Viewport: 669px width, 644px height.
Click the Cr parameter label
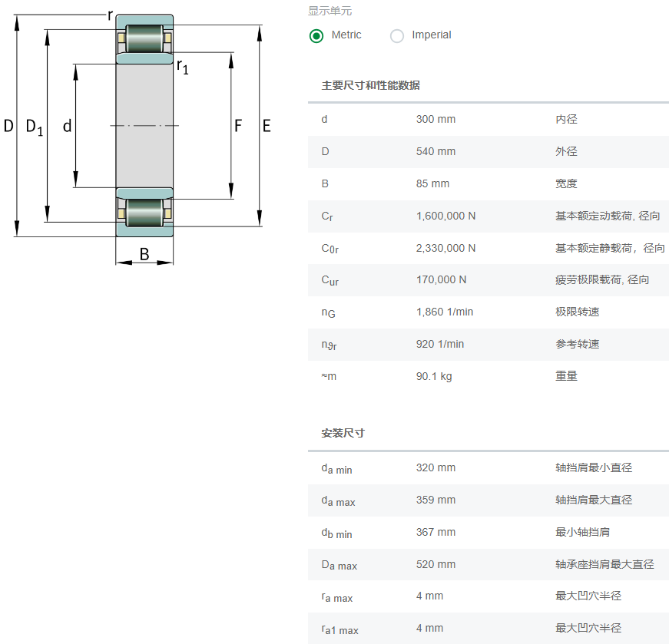327,216
